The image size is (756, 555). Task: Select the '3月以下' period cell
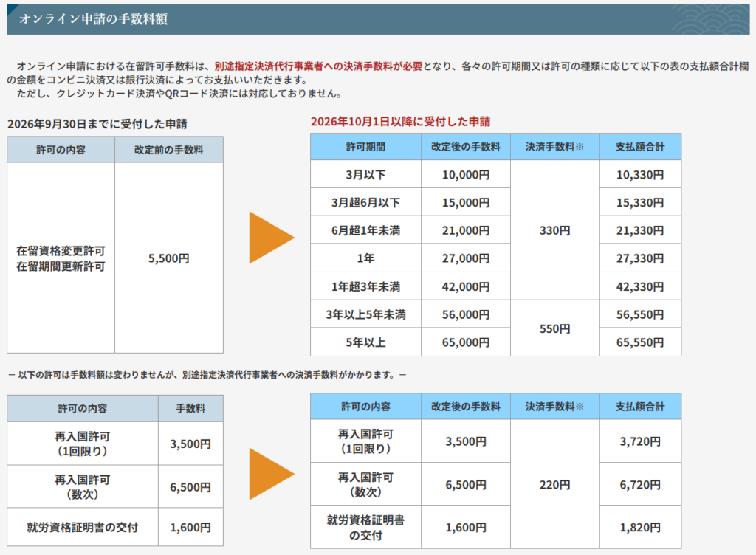point(365,174)
